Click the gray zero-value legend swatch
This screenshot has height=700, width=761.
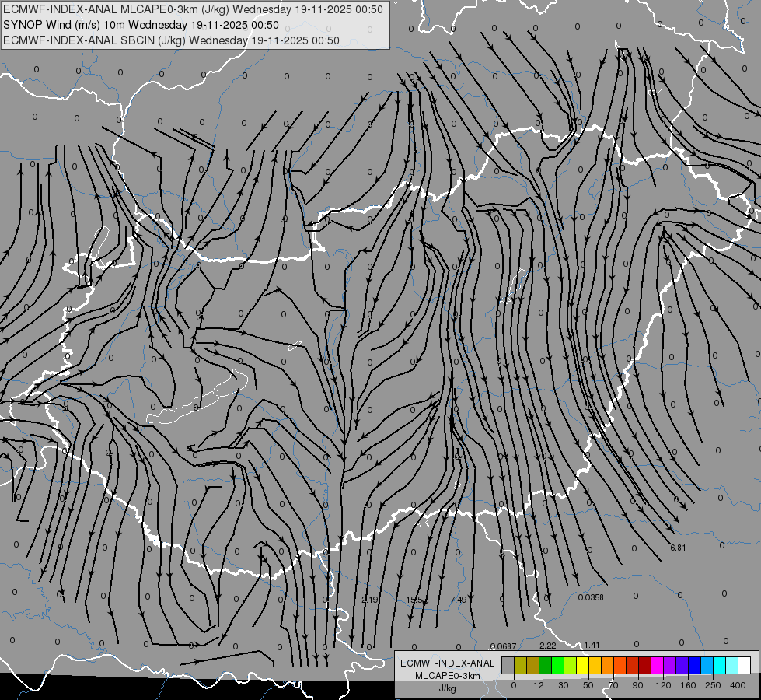coord(508,665)
